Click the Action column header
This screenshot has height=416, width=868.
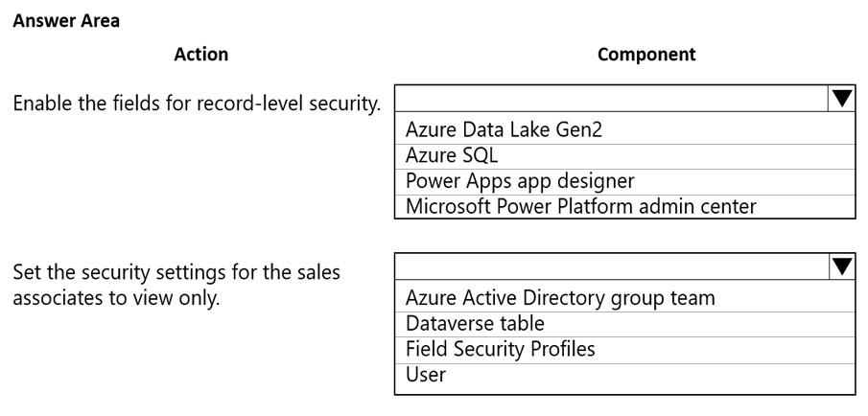tap(201, 55)
